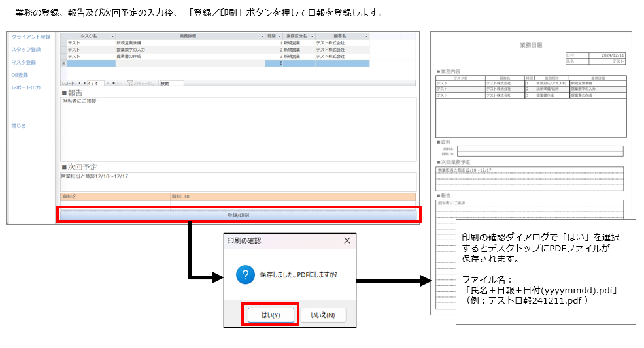
Task: Click いいえ(N) to decline PDF
Action: [322, 315]
